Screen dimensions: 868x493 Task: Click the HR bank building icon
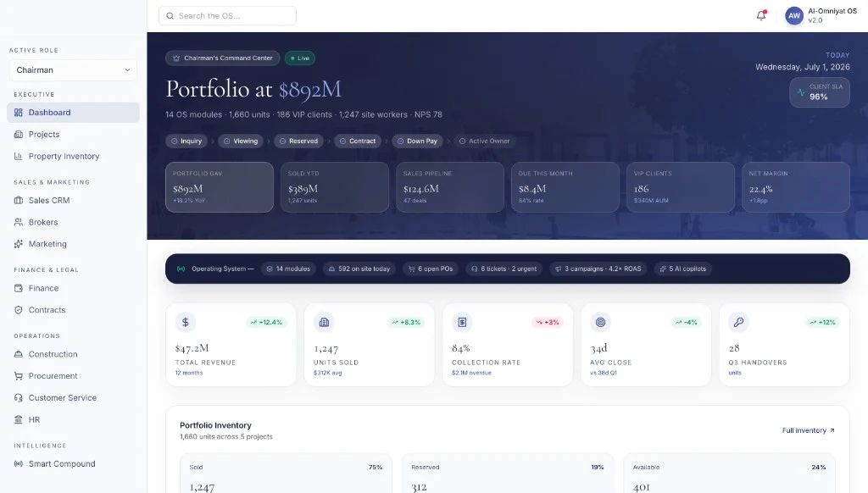coord(19,419)
